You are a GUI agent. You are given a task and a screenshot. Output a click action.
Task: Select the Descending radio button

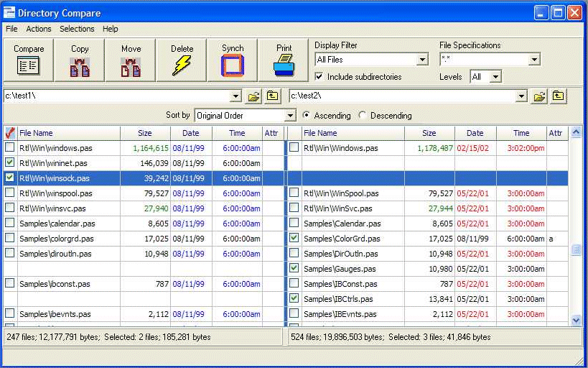(x=363, y=116)
